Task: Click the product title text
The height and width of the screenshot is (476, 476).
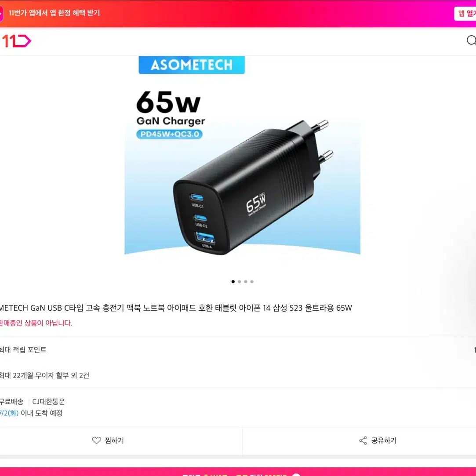Action: pos(176,308)
